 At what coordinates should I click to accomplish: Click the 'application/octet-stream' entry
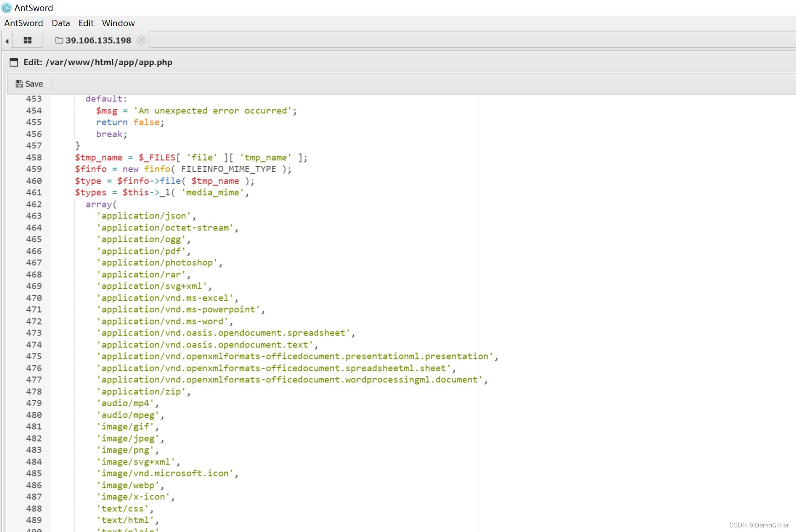[165, 228]
